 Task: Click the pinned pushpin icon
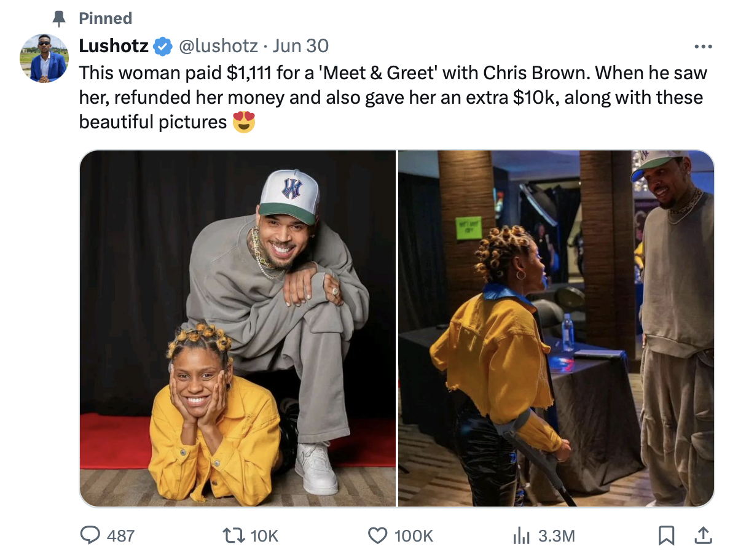tap(59, 18)
